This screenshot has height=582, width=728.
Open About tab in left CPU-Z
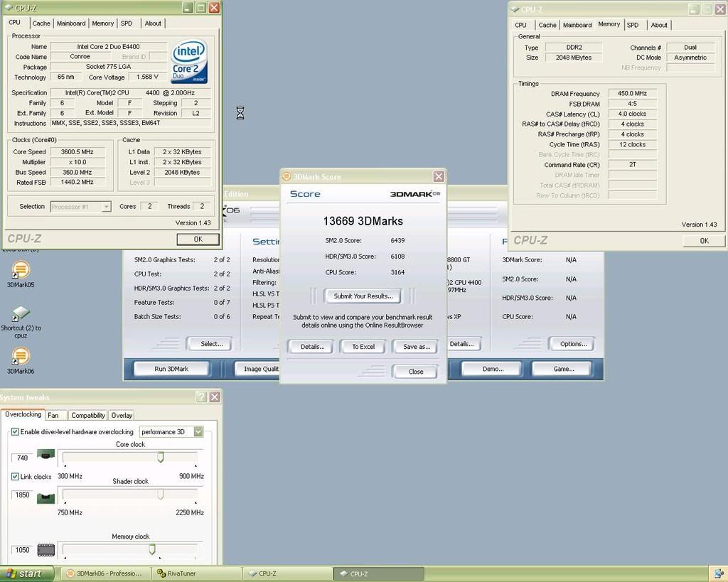coord(153,23)
